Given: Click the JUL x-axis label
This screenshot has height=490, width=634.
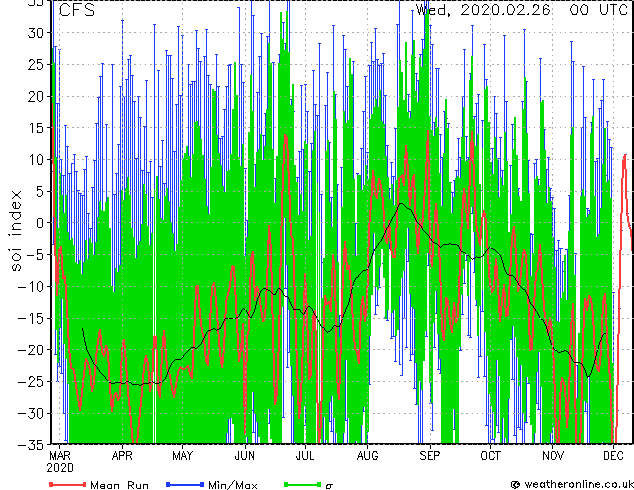Looking at the screenshot, I should click(305, 456).
